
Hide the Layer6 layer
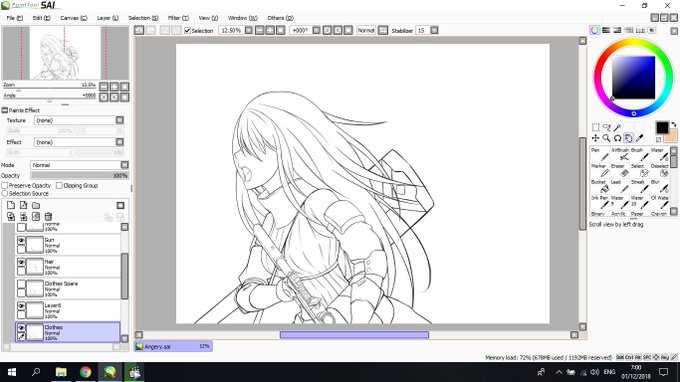point(21,306)
